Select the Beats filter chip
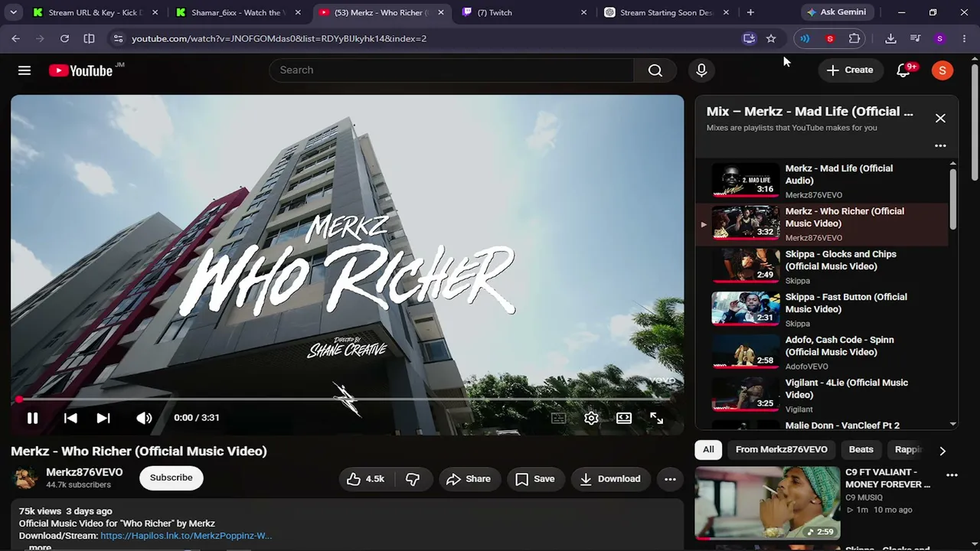980x551 pixels. pos(861,450)
